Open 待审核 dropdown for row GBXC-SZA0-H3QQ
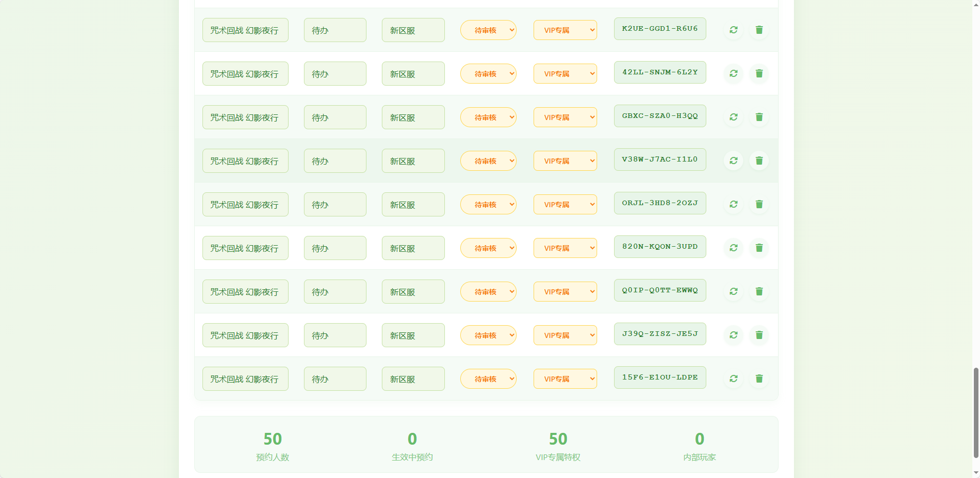This screenshot has width=980, height=478. coord(488,117)
